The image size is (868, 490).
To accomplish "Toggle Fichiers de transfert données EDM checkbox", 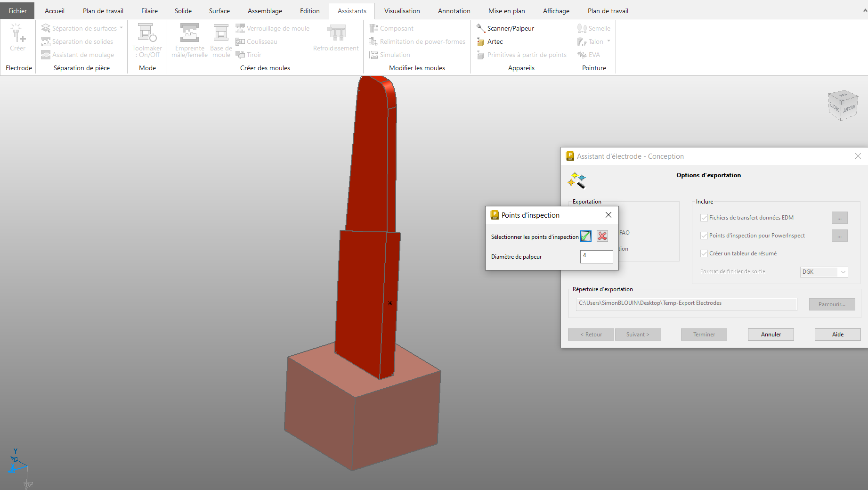I will click(x=704, y=218).
